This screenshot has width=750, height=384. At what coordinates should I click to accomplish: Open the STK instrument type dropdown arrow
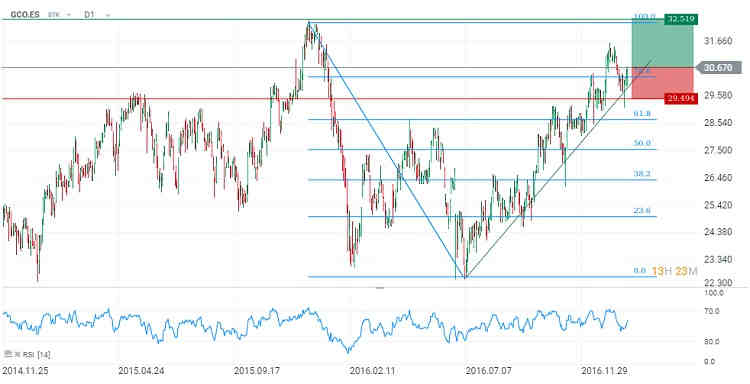tap(69, 15)
